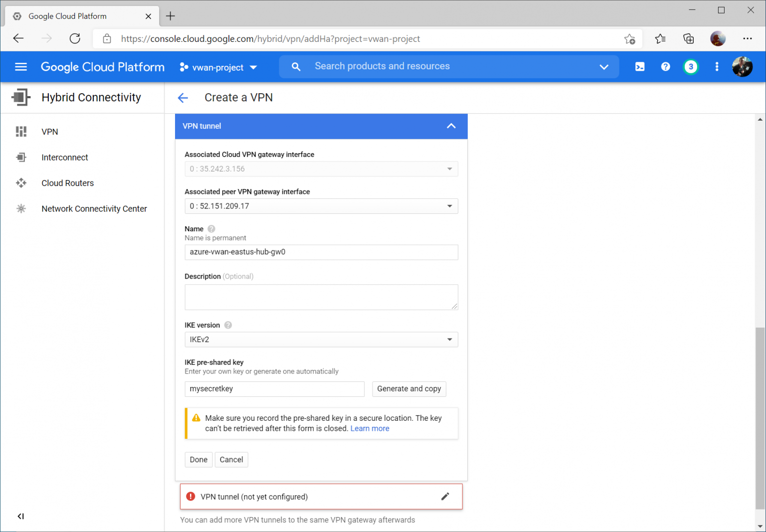Open Cloud Routers from the sidebar
The image size is (766, 532).
pos(21,183)
